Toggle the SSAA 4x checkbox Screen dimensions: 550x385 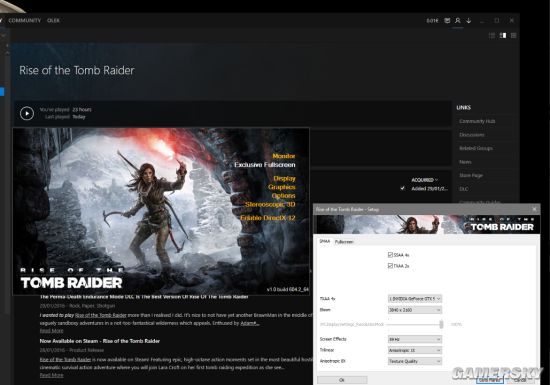click(390, 255)
